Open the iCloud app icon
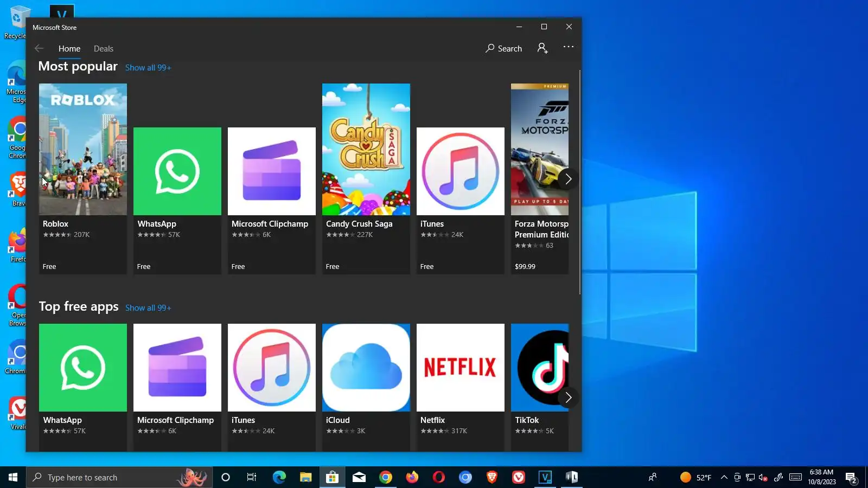 click(x=366, y=368)
